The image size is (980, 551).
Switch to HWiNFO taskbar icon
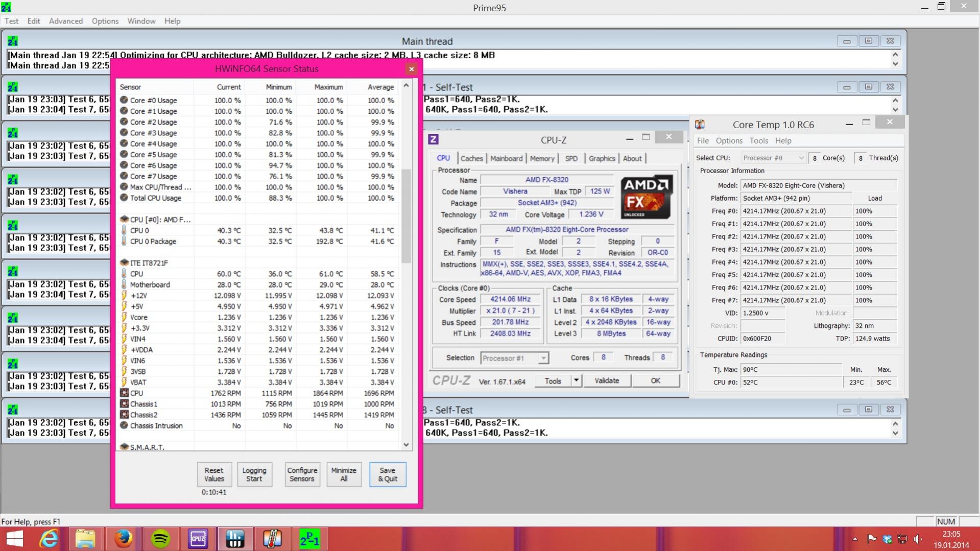pos(235,539)
